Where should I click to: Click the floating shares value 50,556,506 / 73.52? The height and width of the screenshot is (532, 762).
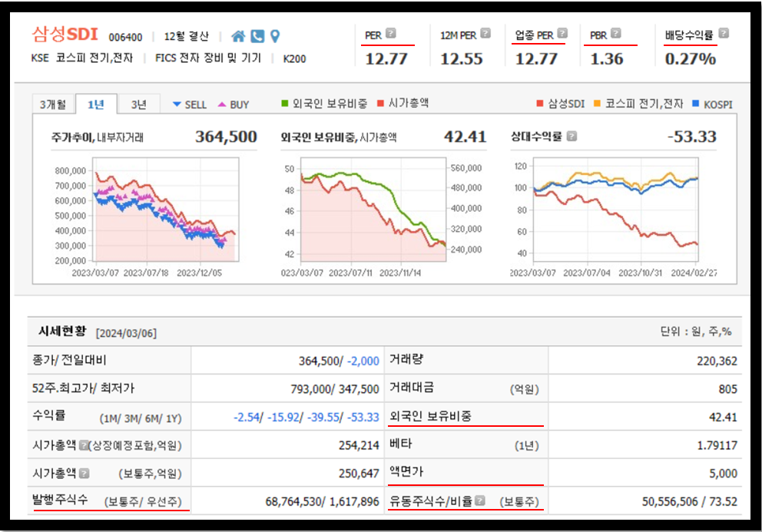(x=690, y=501)
